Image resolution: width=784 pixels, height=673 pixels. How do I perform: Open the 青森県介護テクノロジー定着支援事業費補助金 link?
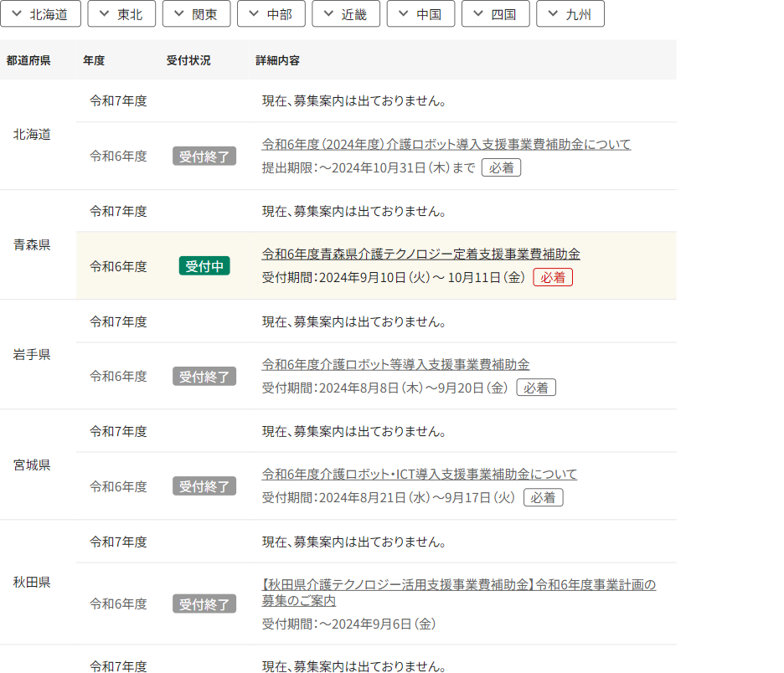[420, 254]
